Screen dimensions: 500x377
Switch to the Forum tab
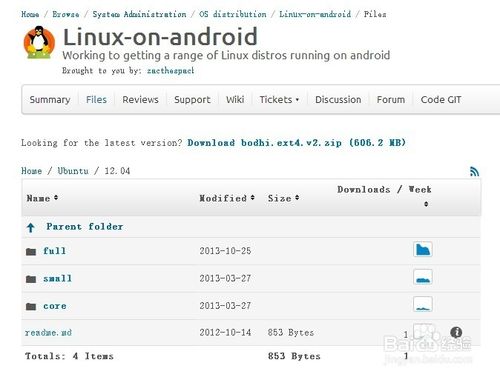click(x=391, y=99)
